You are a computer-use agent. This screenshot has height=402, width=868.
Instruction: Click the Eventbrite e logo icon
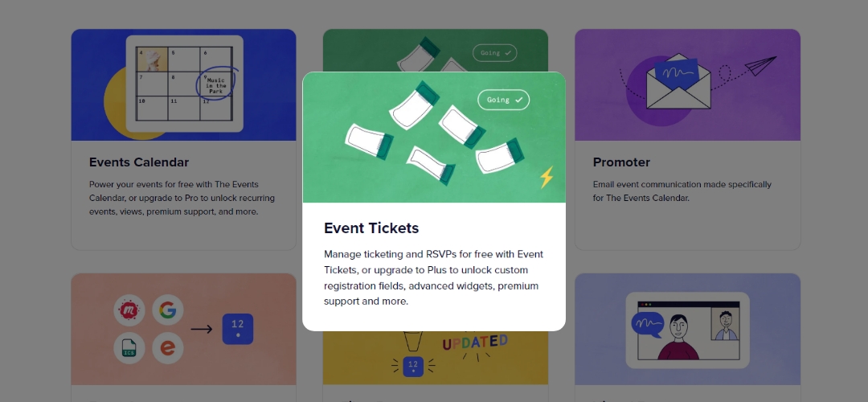coord(168,348)
